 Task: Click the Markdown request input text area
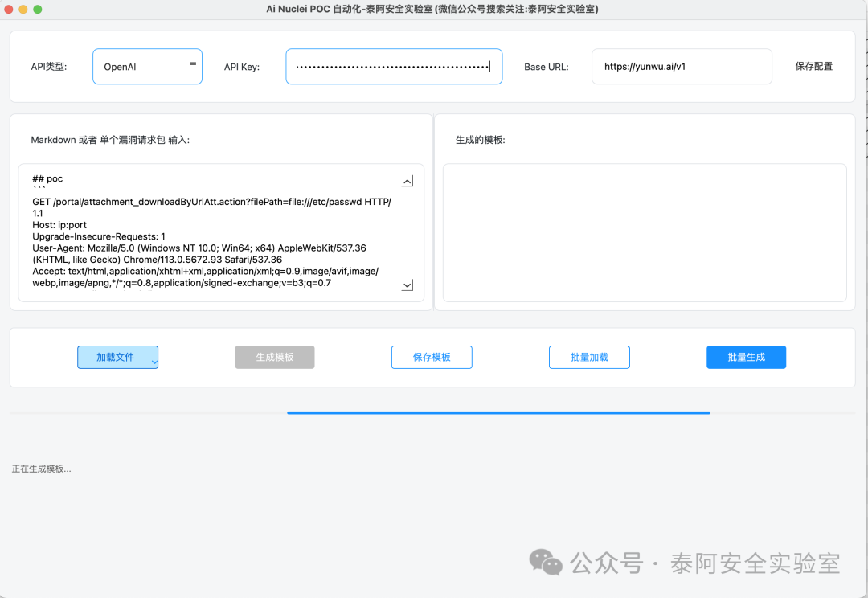[222, 232]
